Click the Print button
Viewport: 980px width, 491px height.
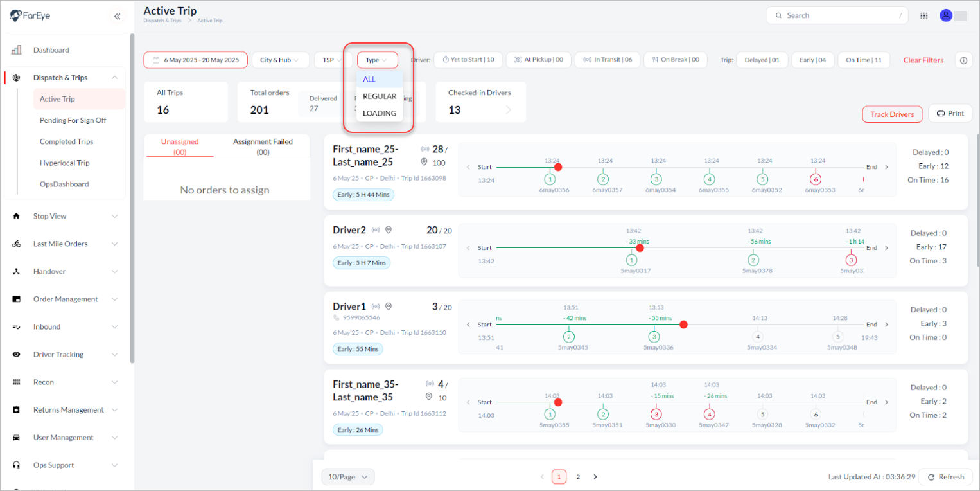point(950,113)
